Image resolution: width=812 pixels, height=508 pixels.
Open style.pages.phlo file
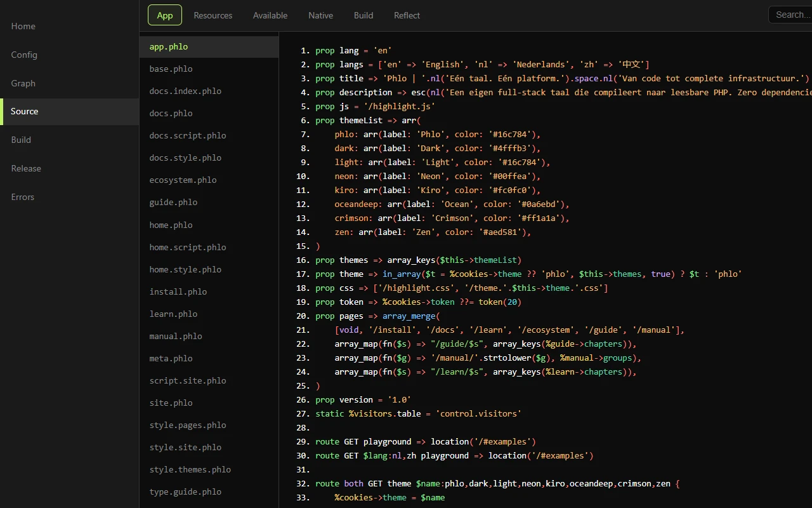[x=209, y=425]
